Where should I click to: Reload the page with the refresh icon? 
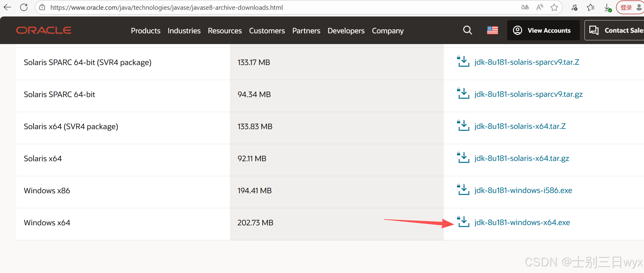coord(24,7)
